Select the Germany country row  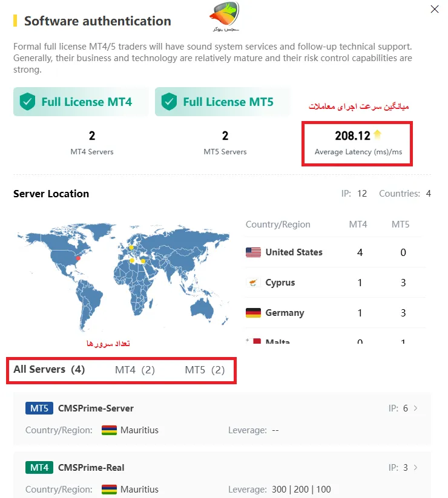click(x=335, y=313)
